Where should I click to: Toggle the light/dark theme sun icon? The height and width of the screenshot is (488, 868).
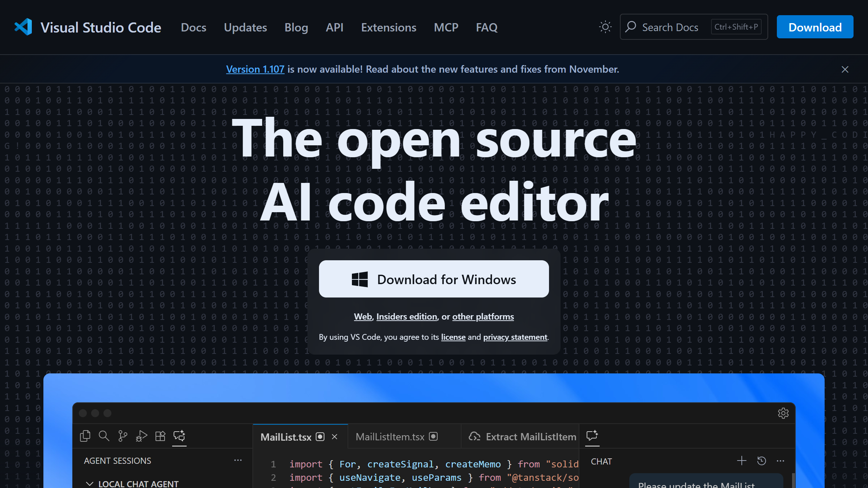(605, 27)
